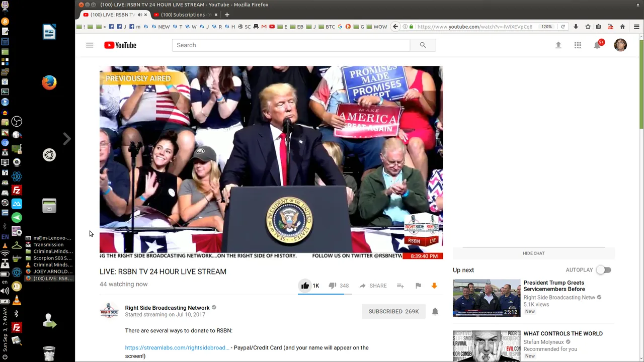Viewport: 644px width, 362px height.
Task: Open the YouTube guide hamburger menu
Action: point(90,45)
